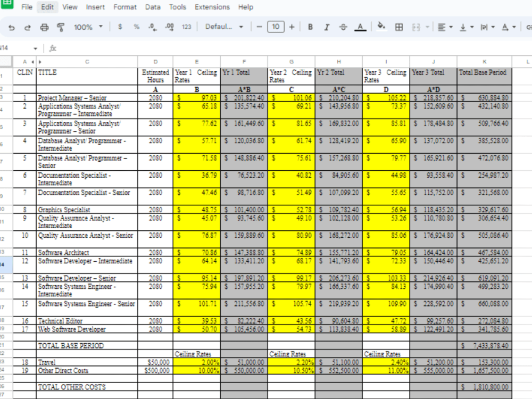
Task: Click the Text rotation icon
Action: click(x=505, y=27)
